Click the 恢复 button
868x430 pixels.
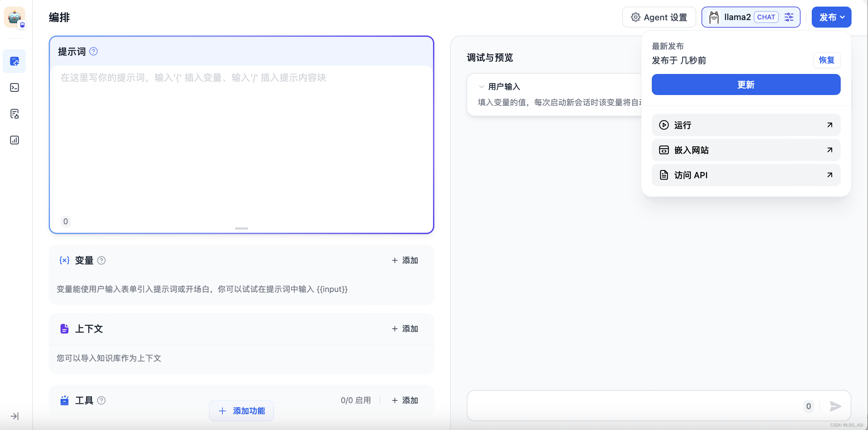[826, 60]
